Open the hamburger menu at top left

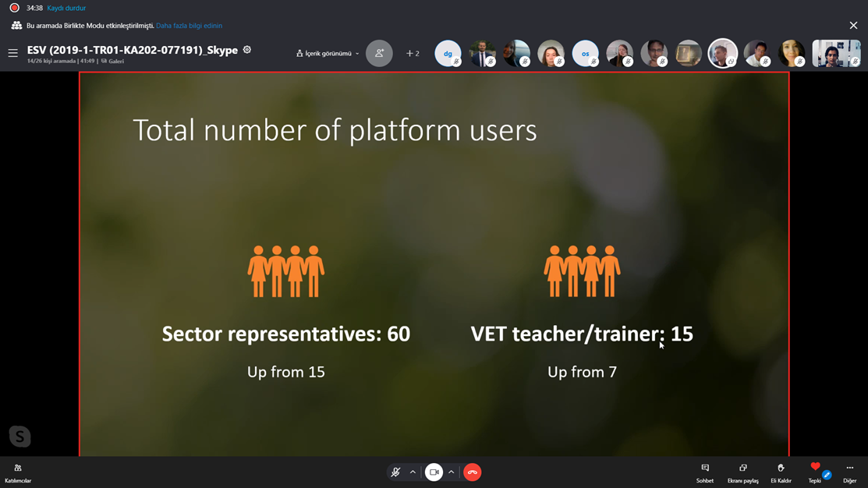(x=12, y=54)
